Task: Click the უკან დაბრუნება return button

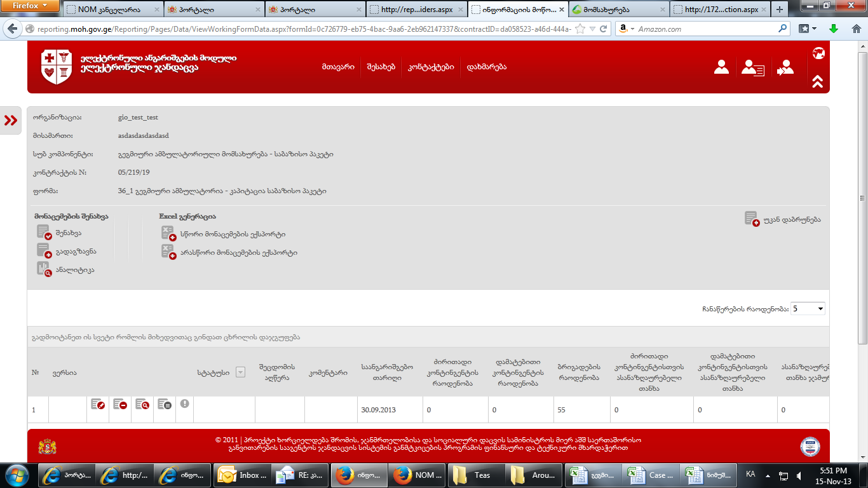Action: [x=791, y=220]
